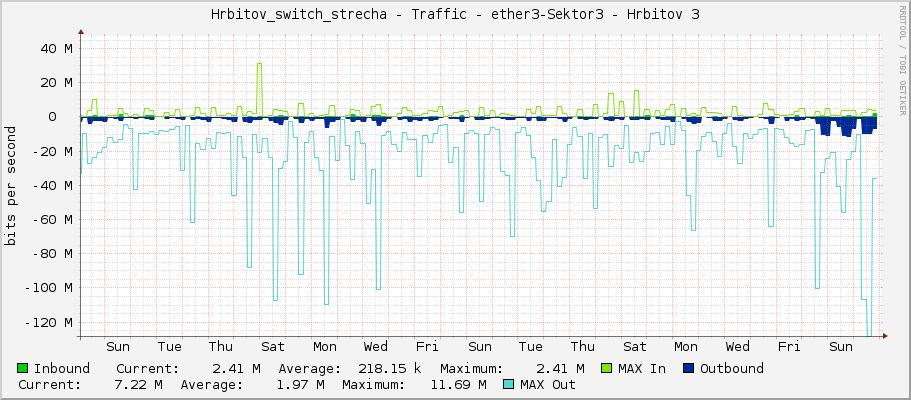Click the "20 M" y-axis label

[56, 83]
